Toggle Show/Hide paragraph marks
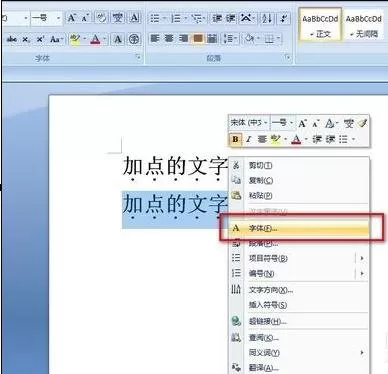 [284, 18]
